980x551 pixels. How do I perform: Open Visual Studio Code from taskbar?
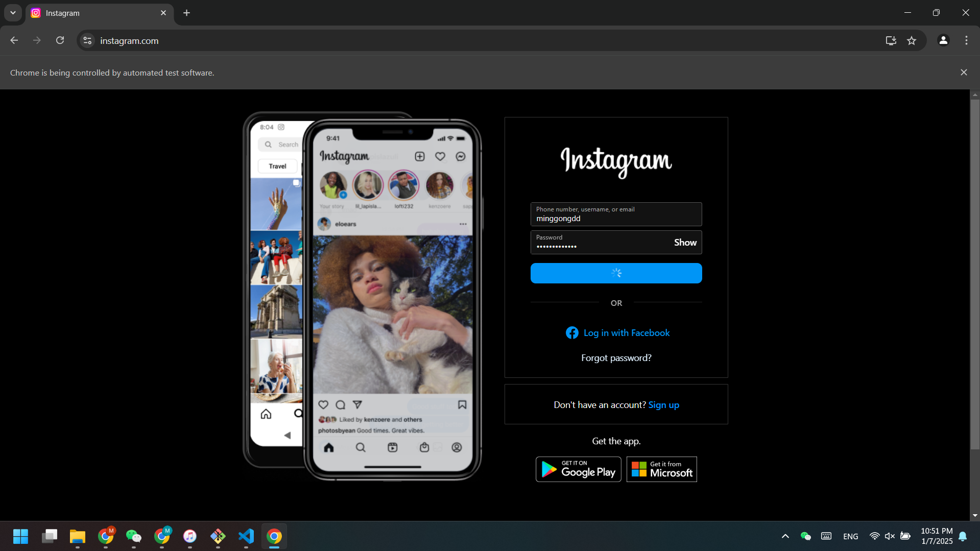(246, 536)
